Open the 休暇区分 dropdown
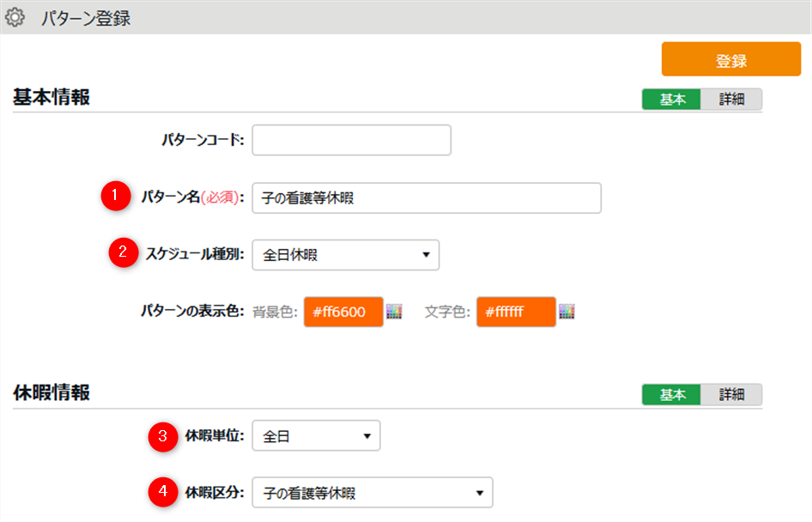The image size is (812, 522). 372,493
